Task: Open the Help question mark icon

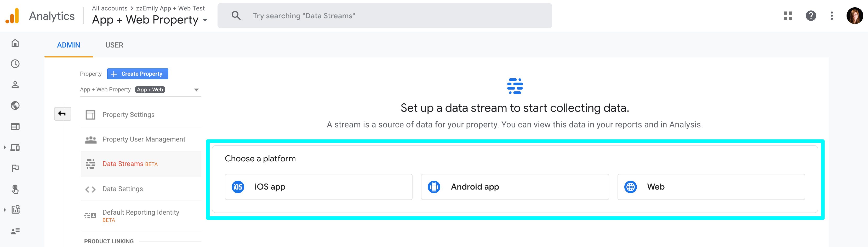Action: [811, 16]
